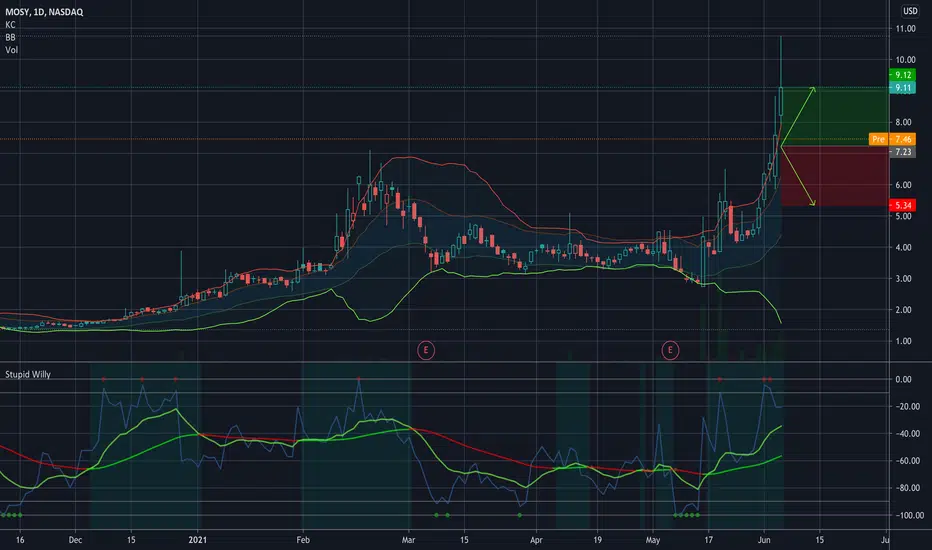Click the May date on time axis
The width and height of the screenshot is (932, 550).
coord(653,540)
